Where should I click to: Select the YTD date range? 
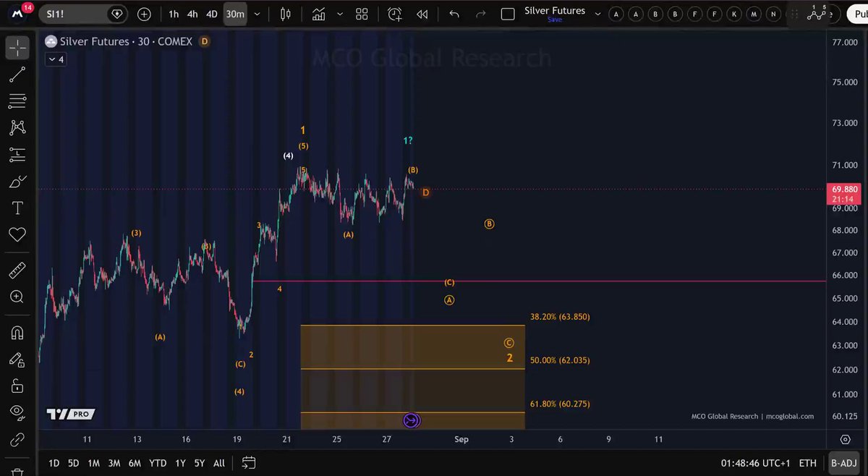coord(157,463)
